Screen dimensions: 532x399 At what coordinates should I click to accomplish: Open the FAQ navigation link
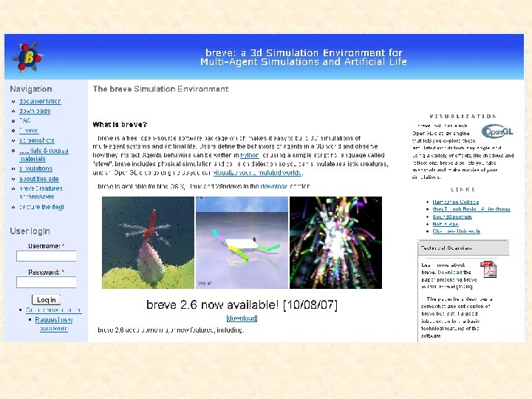(25, 120)
